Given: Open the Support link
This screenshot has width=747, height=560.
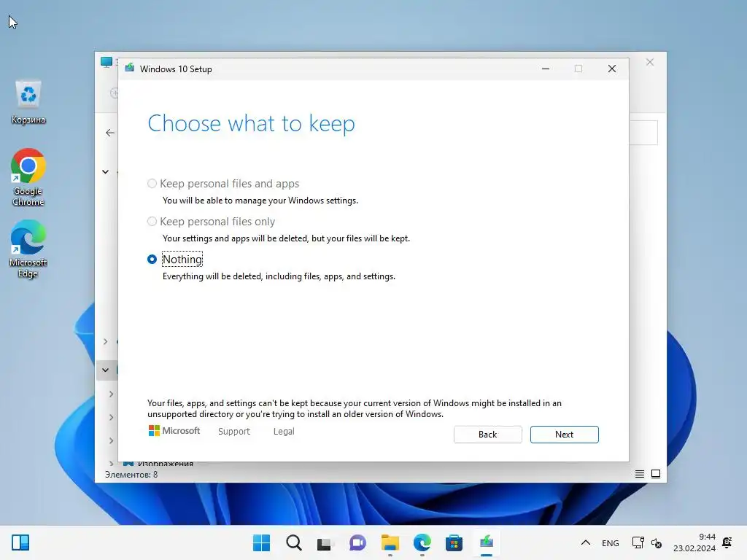Looking at the screenshot, I should 234,432.
